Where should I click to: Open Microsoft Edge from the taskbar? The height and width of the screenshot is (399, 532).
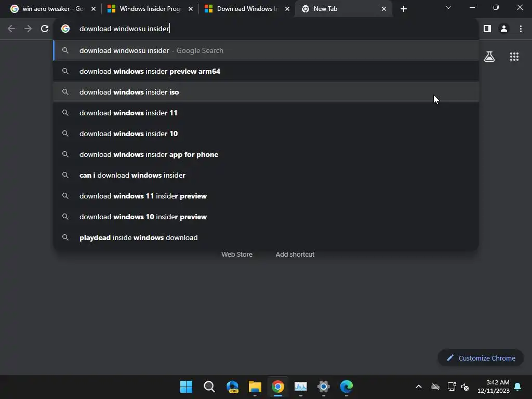347,387
